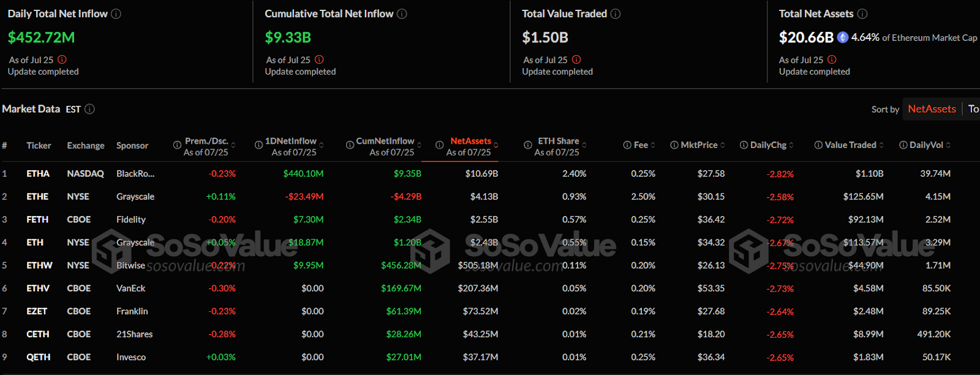
Task: Click info icon beside Market Data EST
Action: pyautogui.click(x=89, y=109)
